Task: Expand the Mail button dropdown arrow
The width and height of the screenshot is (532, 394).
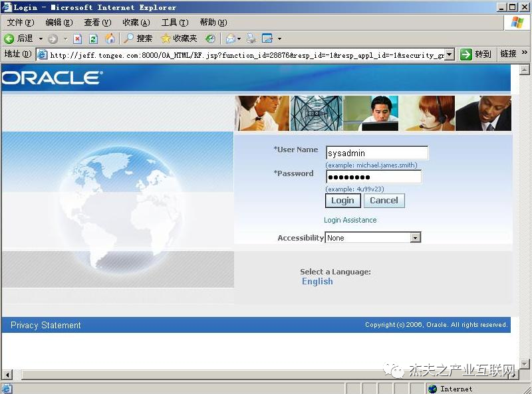Action: [239, 39]
